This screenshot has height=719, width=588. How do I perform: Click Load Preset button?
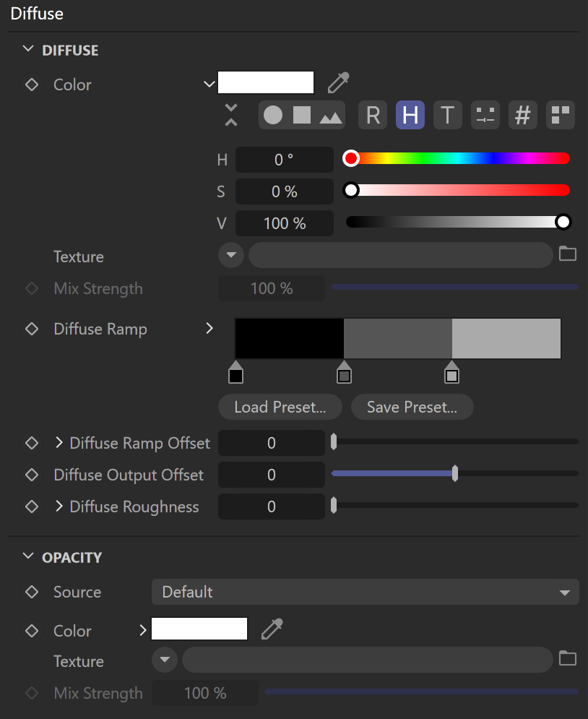(x=280, y=407)
